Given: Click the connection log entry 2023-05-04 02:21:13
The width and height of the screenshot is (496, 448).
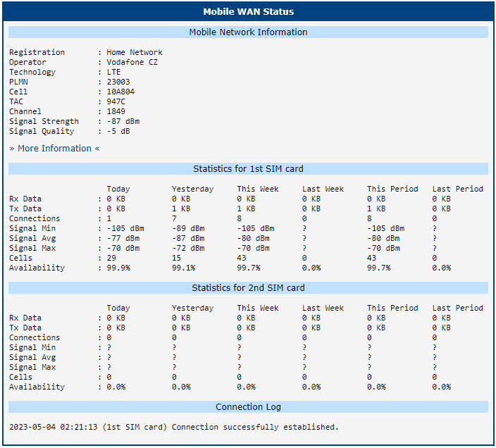Looking at the screenshot, I should tap(174, 427).
